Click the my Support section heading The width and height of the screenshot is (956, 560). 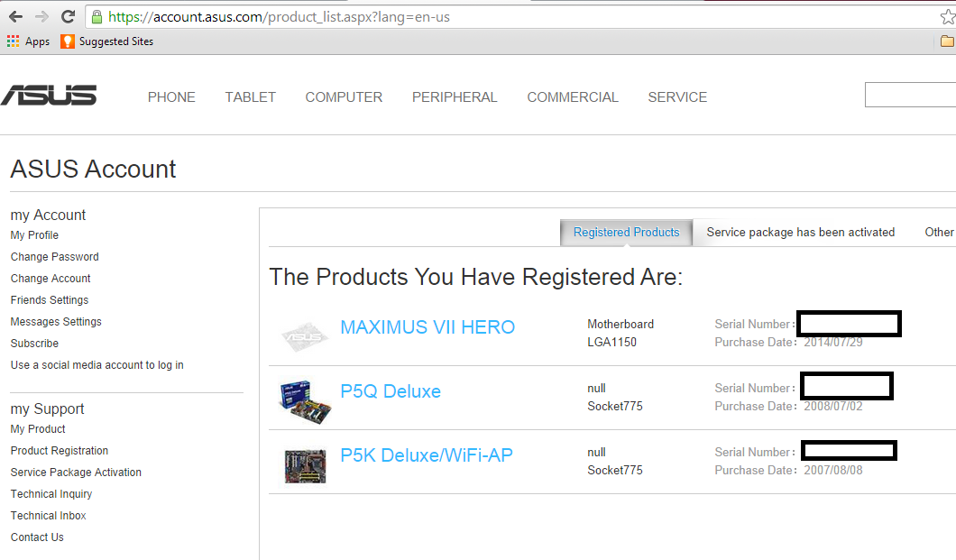47,409
